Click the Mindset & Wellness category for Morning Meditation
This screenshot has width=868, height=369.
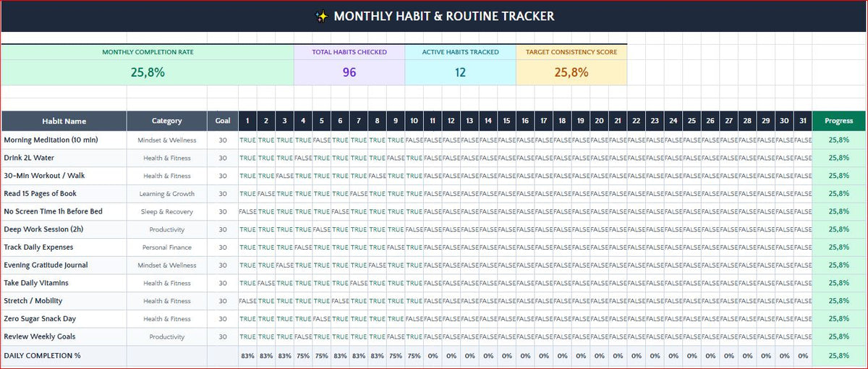[x=167, y=140]
